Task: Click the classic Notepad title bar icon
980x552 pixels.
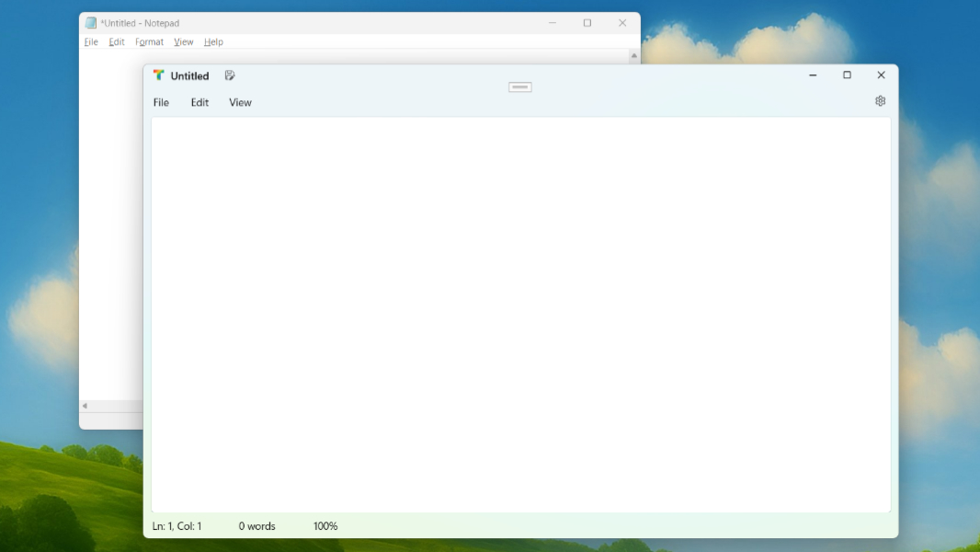Action: (91, 23)
